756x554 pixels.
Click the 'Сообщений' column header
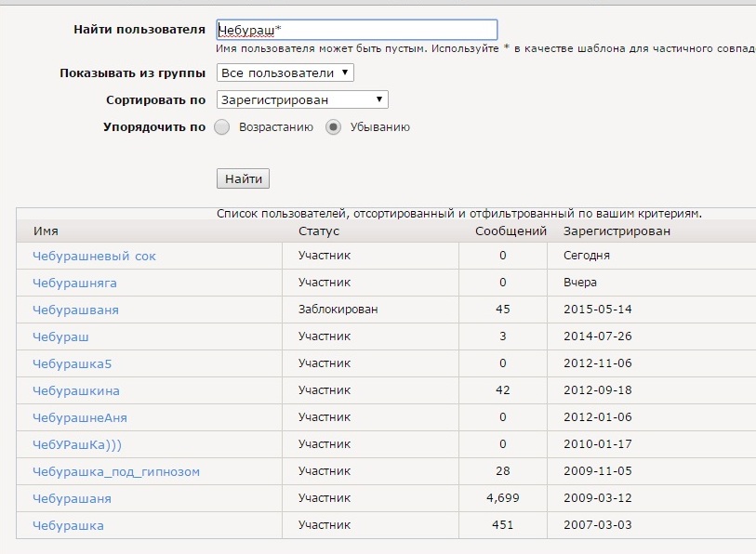511,231
